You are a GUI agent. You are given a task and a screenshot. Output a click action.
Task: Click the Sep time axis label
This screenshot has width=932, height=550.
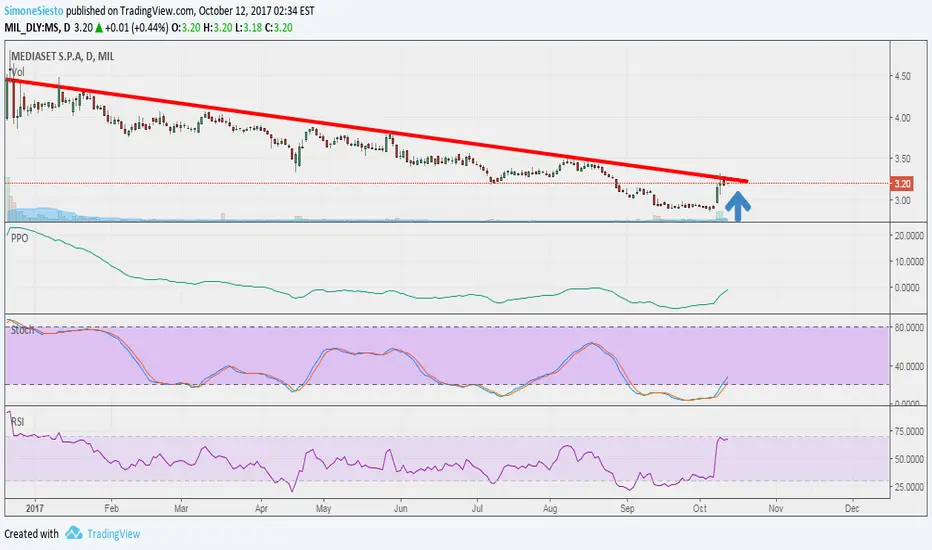tap(627, 508)
